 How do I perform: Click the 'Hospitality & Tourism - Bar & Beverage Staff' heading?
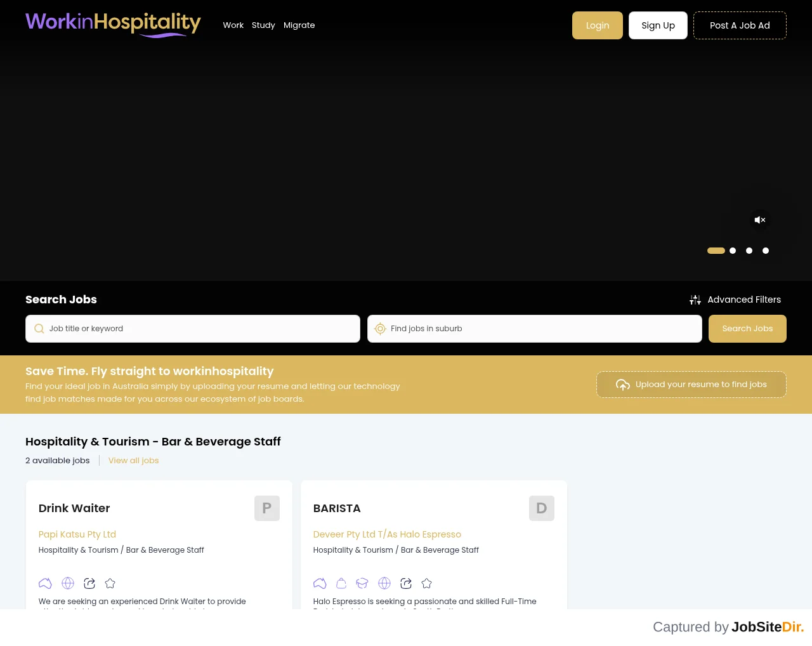(153, 442)
